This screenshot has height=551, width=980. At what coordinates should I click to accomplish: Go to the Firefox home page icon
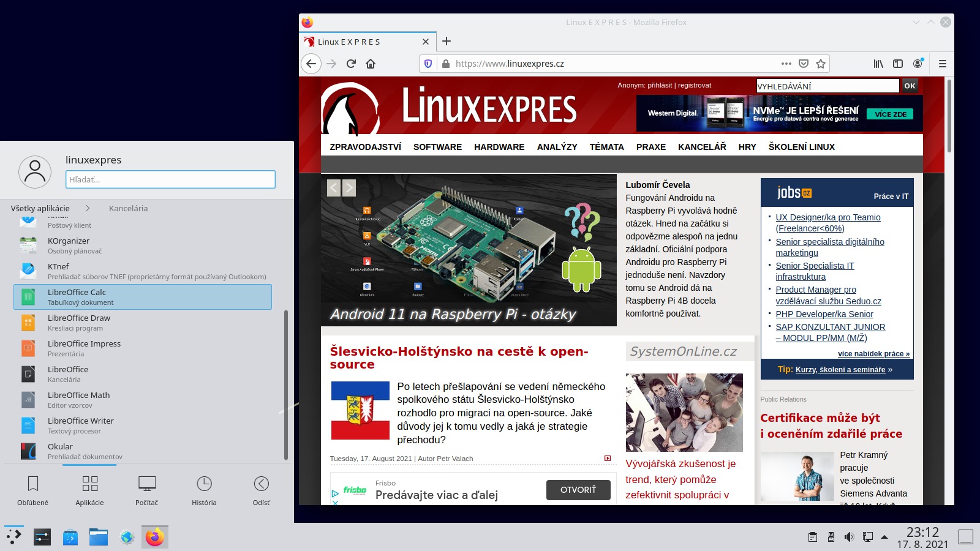point(371,64)
